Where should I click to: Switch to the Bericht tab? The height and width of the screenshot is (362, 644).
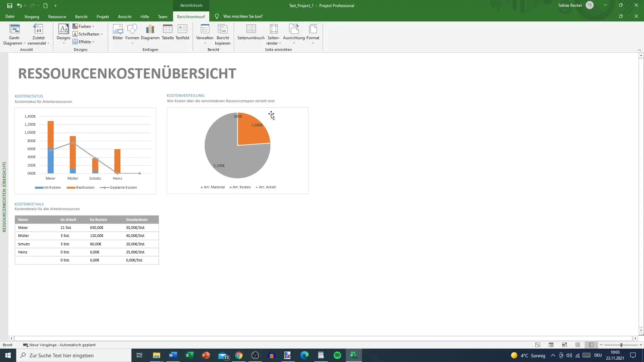point(81,16)
